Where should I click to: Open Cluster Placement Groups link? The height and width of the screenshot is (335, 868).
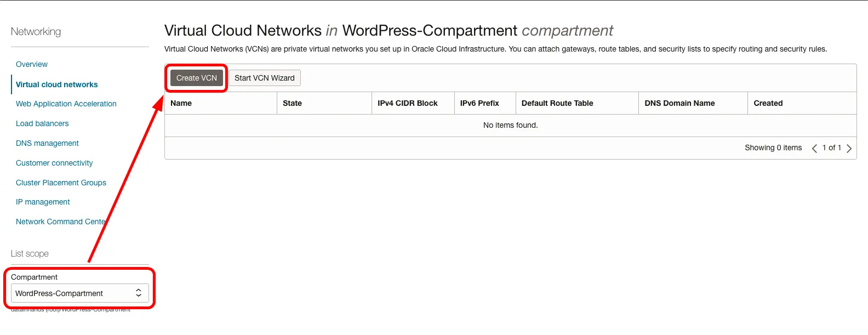pos(61,183)
